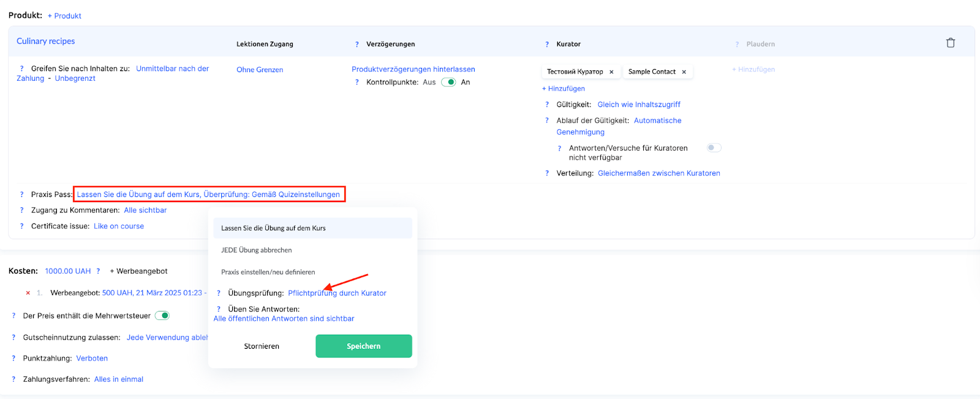Click the help icon beside Praxis Pass
The height and width of the screenshot is (399, 980).
[x=21, y=195]
